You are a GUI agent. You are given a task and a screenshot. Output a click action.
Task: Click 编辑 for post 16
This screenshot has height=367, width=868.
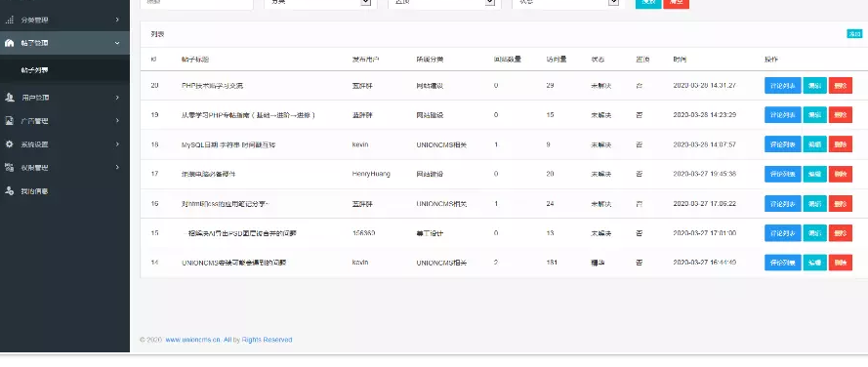[x=814, y=203]
